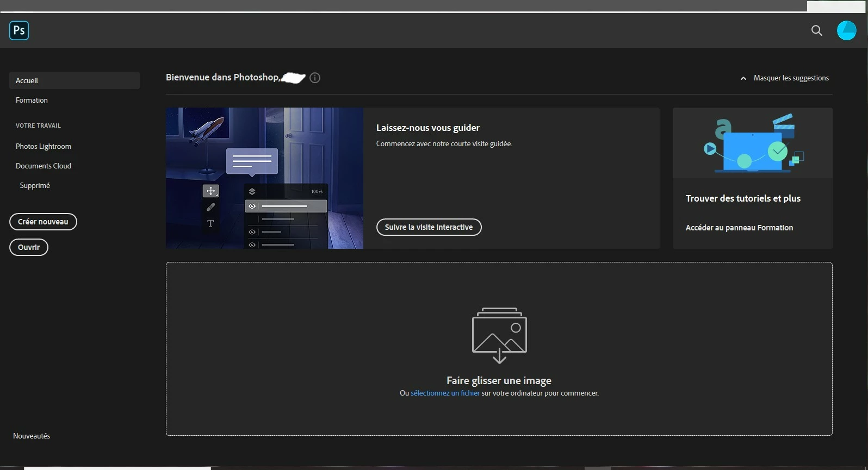Click the Photoshop Ps logo icon
The height and width of the screenshot is (470, 868).
tap(19, 30)
